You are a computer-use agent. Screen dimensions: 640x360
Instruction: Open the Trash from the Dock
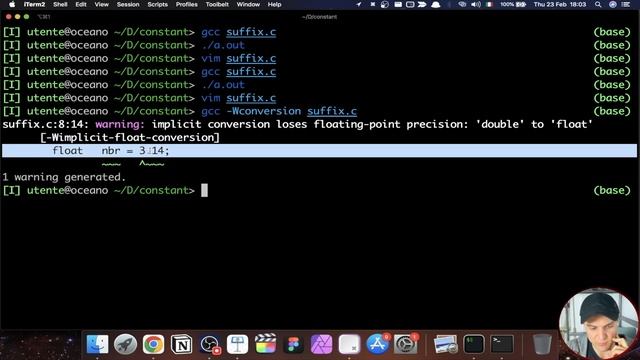[x=542, y=344]
